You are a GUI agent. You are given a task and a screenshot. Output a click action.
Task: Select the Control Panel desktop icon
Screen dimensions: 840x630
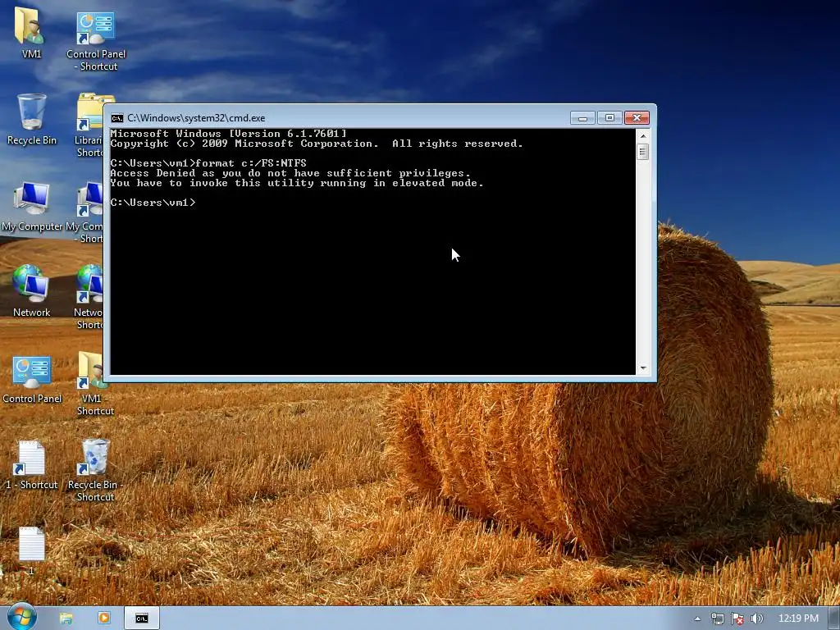(32, 378)
